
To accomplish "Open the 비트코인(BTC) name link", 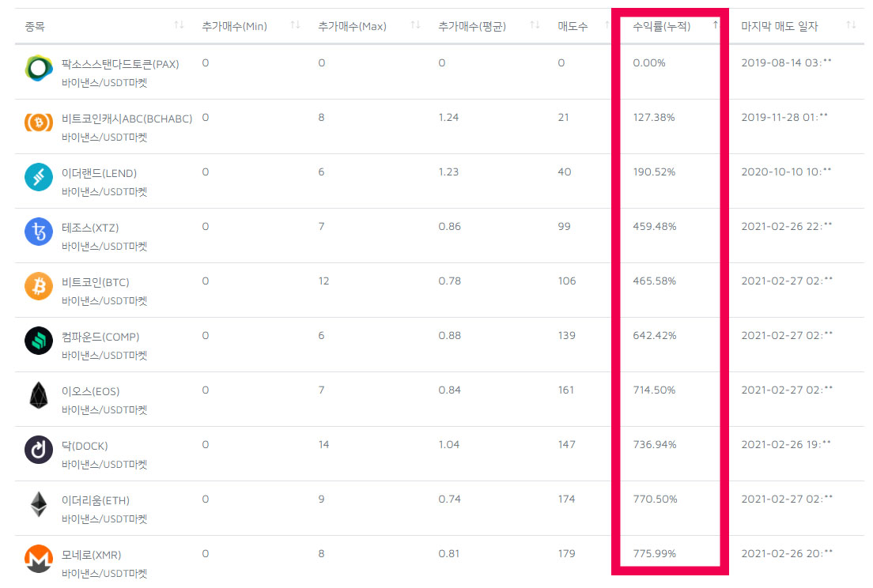I will pyautogui.click(x=95, y=282).
